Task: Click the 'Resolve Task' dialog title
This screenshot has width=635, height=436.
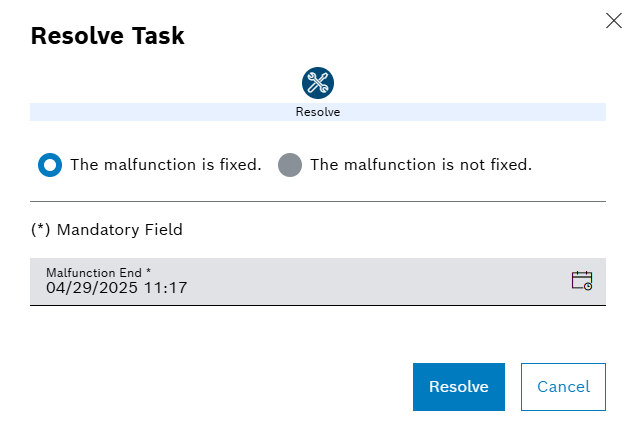Action: pyautogui.click(x=107, y=36)
